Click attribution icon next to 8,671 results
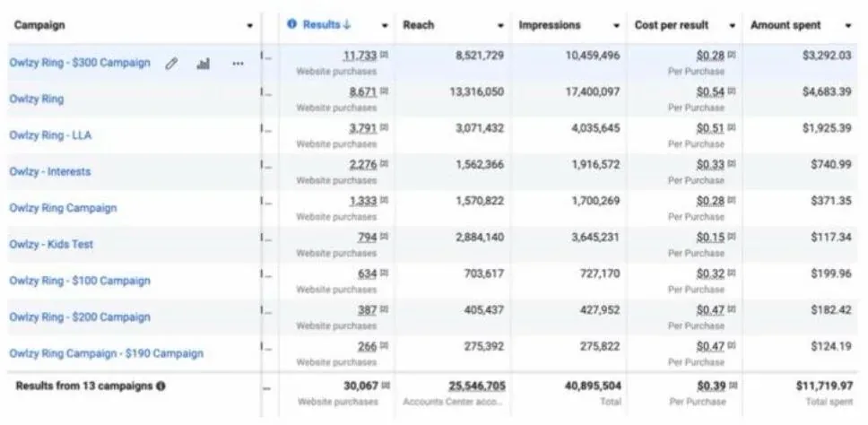868x425 pixels. coord(384,91)
